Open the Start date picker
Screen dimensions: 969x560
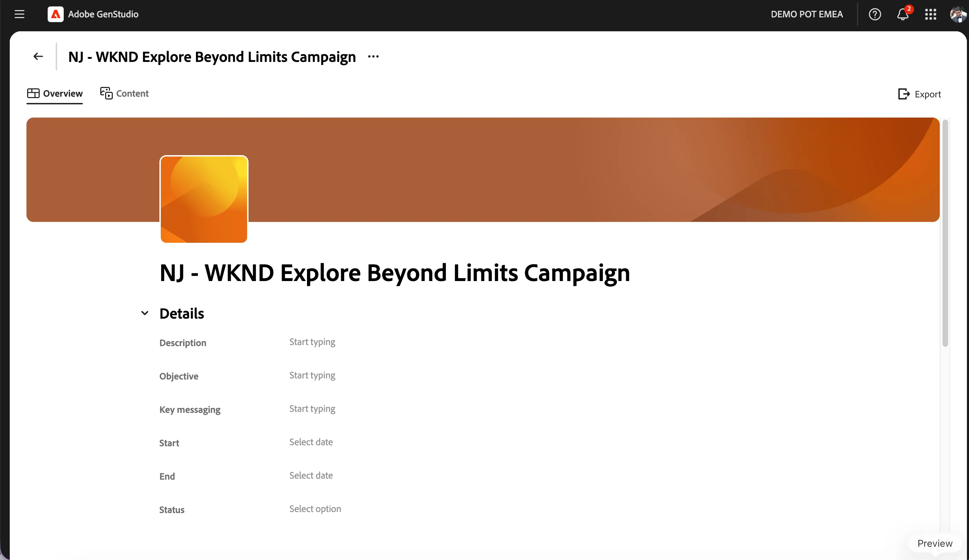click(x=311, y=442)
